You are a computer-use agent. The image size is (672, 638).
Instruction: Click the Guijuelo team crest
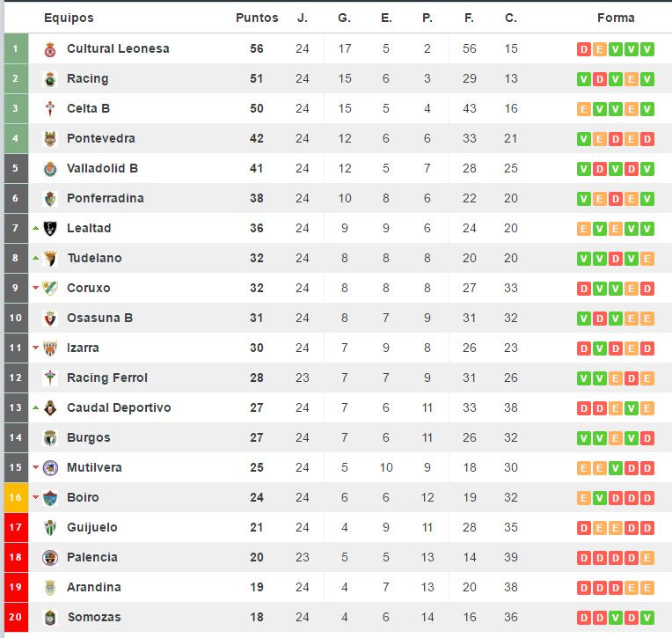(x=50, y=528)
